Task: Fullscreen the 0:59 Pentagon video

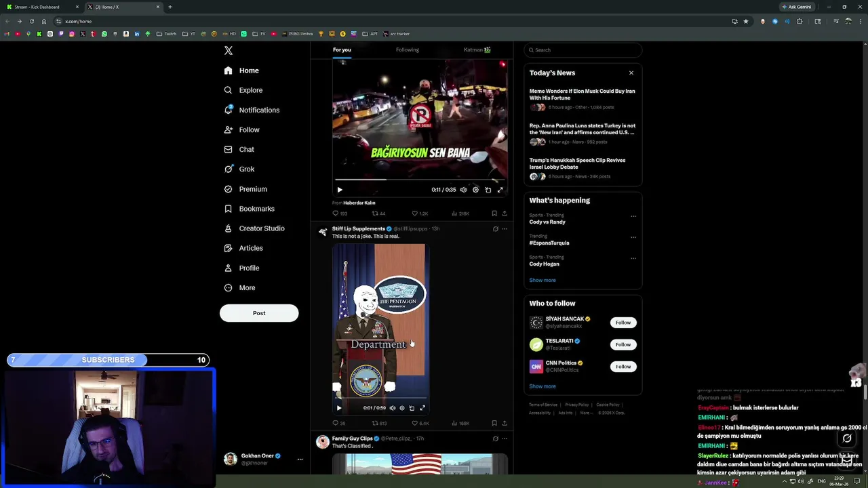Action: (422, 408)
